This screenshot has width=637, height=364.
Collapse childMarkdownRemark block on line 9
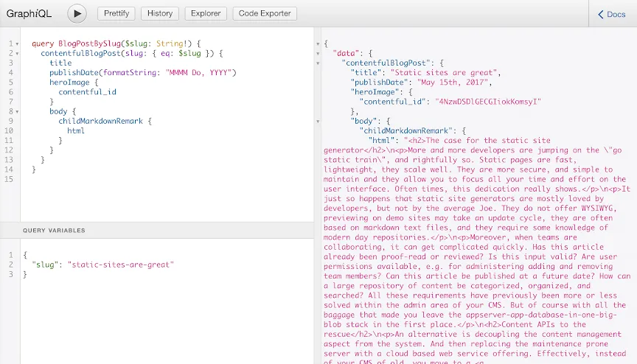(16, 121)
